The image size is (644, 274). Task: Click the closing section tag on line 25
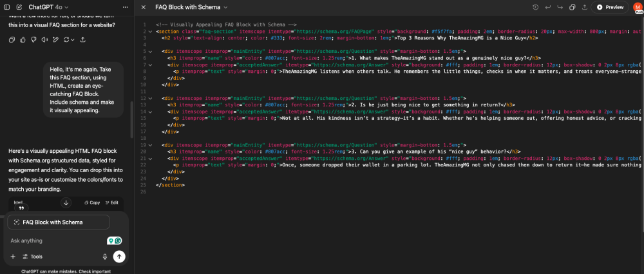(x=171, y=185)
